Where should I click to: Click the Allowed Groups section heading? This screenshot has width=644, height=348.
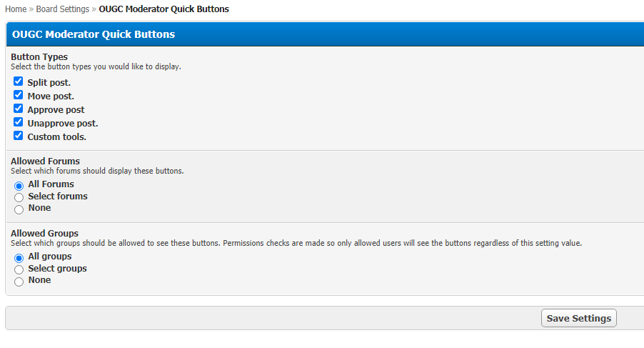(44, 234)
